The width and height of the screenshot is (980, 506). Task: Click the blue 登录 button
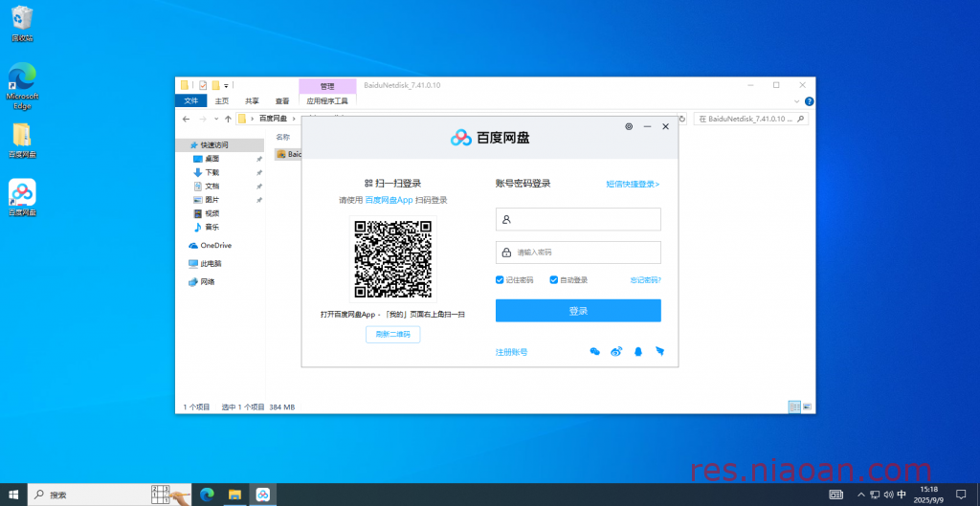click(x=578, y=311)
